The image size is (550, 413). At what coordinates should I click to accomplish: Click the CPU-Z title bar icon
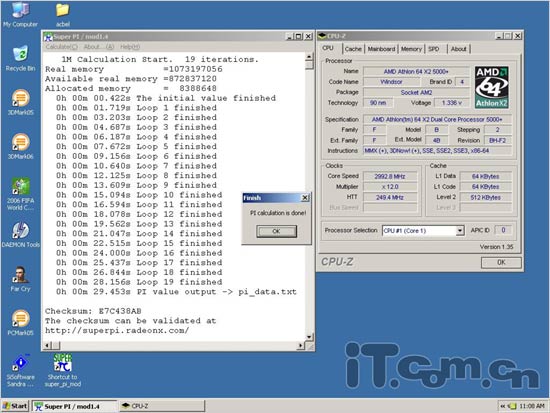(x=322, y=36)
